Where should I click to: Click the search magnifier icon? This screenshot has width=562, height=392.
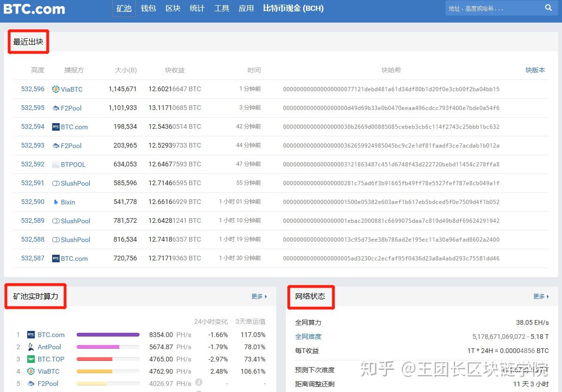tap(548, 8)
